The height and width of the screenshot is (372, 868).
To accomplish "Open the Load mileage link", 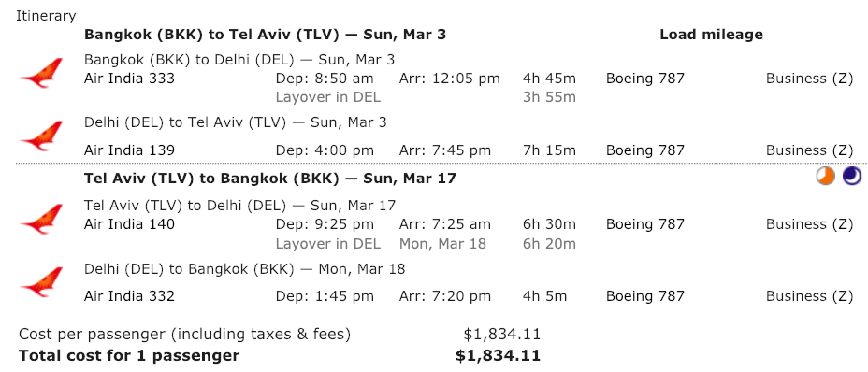I will (711, 35).
